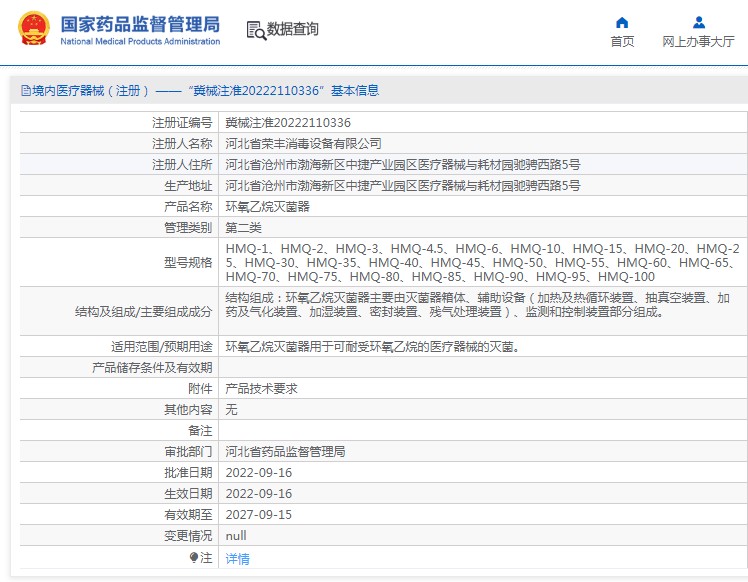Click product name 环氧乙烷灭菌器
The width and height of the screenshot is (748, 582).
(268, 207)
